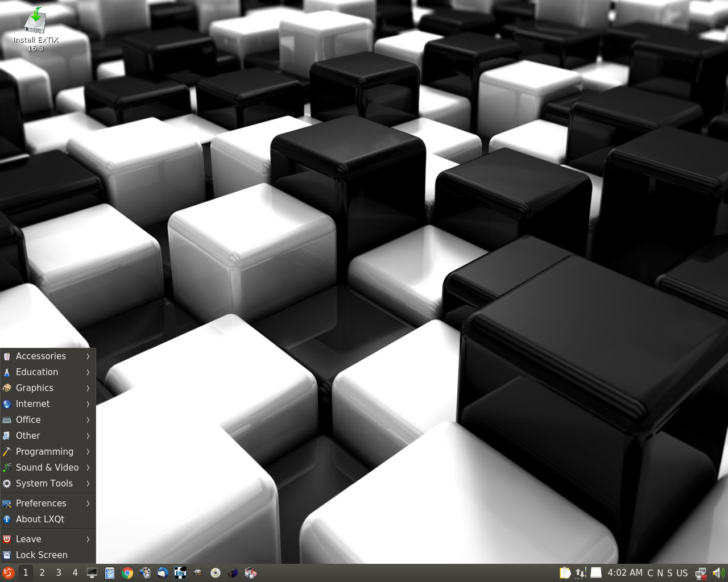Switch to virtual desktop 3
This screenshot has width=728, height=582.
coord(59,573)
